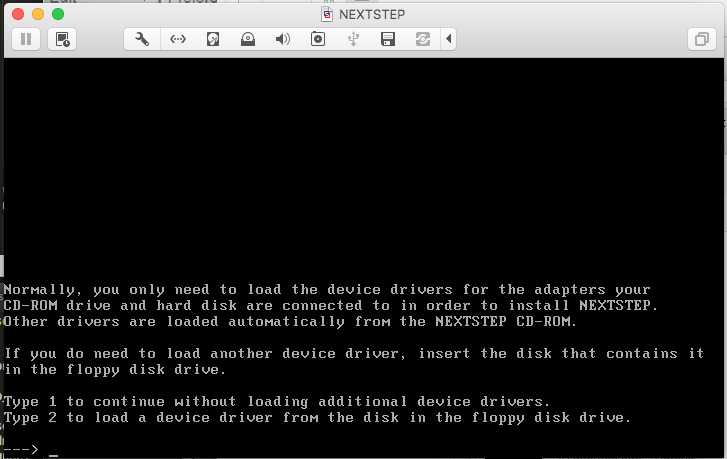Minimize the NEXTSTEP VM window
Screen dimensions: 727x459
pos(38,14)
